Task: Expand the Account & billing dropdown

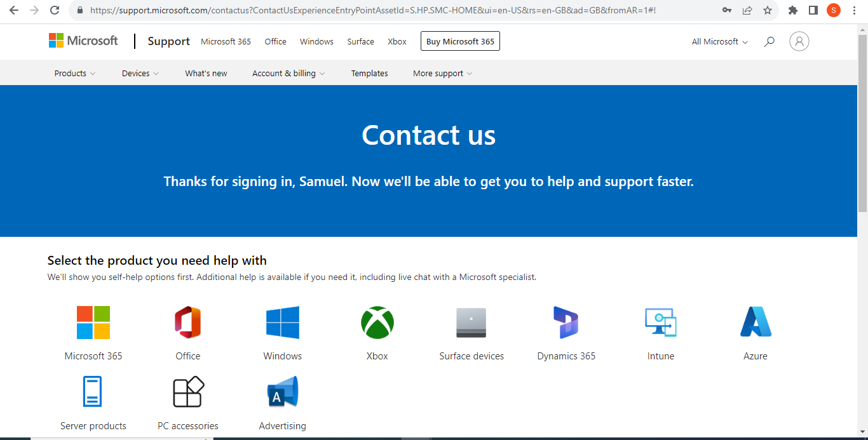Action: click(288, 74)
